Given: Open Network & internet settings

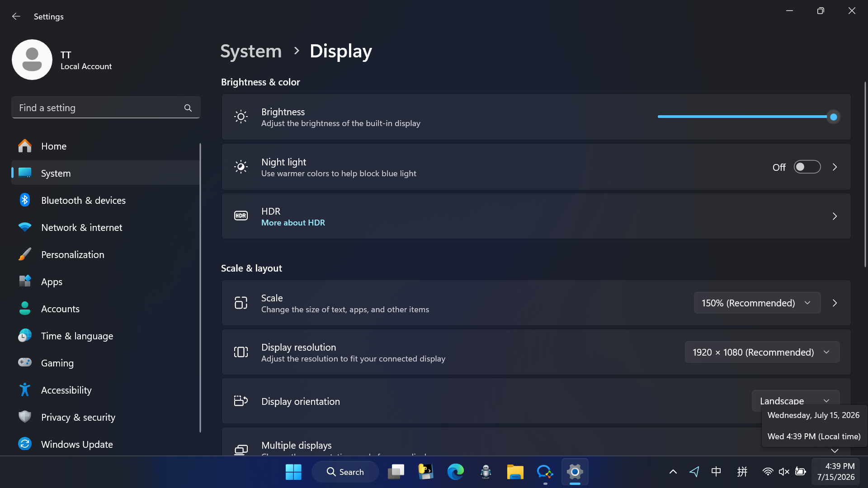Looking at the screenshot, I should coord(105,227).
